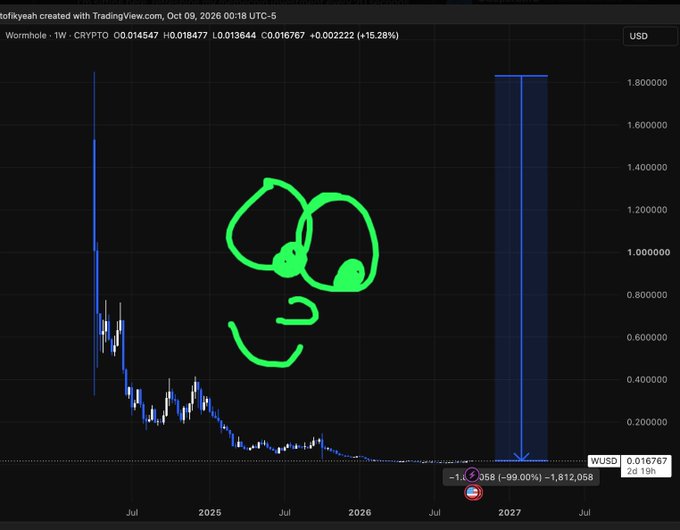Click the current price 0.016767 tag

[646, 461]
